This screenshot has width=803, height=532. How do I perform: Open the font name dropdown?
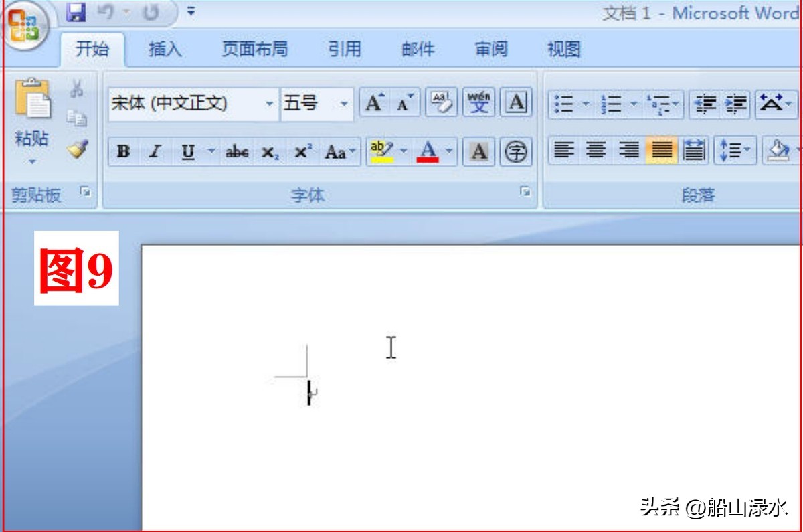click(270, 104)
